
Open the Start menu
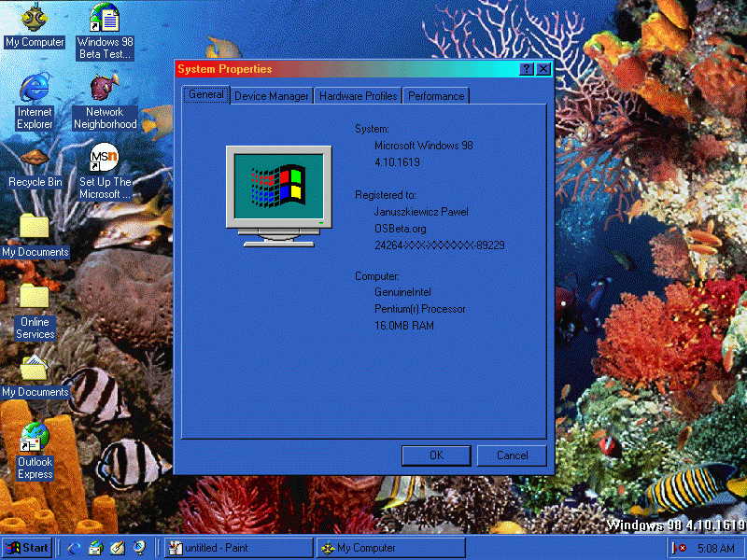27,548
